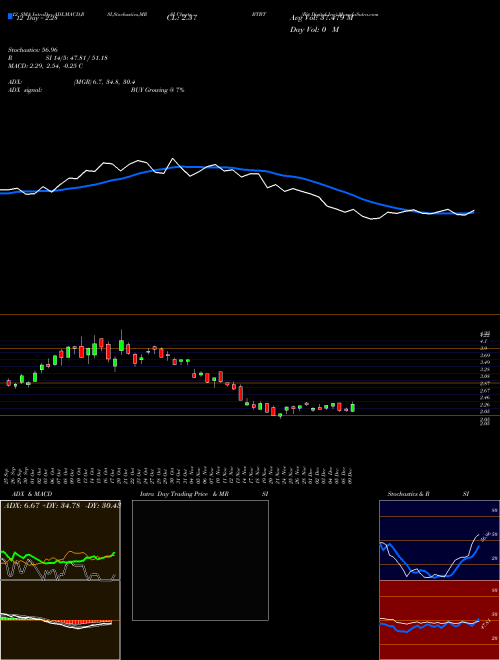Select the 'Stochastics: 56.96' reading
The height and width of the screenshot is (660, 500).
pyautogui.click(x=33, y=50)
